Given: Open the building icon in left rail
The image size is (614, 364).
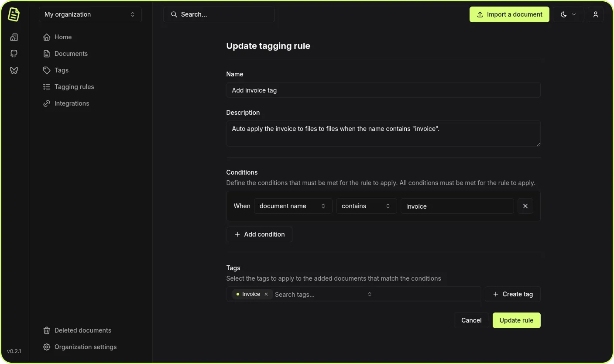Looking at the screenshot, I should pyautogui.click(x=14, y=37).
